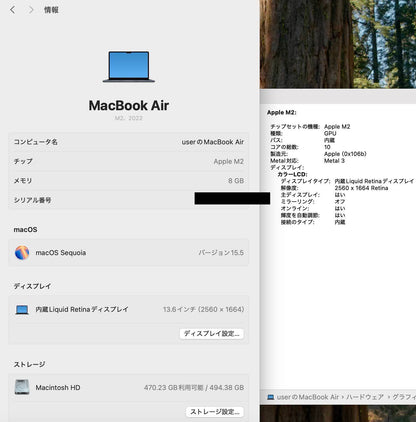
Task: Click Apple M2: heading in System Information
Action: pyautogui.click(x=282, y=113)
